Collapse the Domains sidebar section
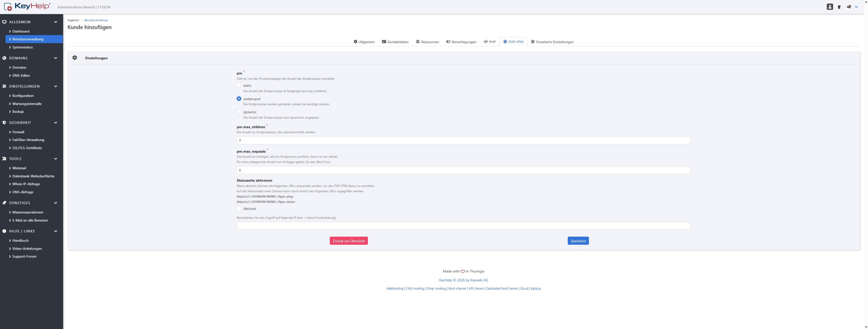This screenshot has height=329, width=868. [x=56, y=58]
